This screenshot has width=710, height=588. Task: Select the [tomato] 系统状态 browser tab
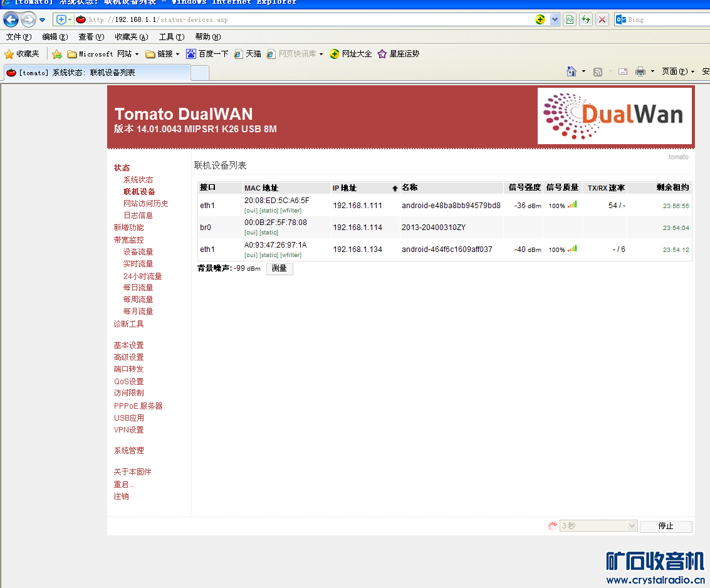pyautogui.click(x=97, y=73)
